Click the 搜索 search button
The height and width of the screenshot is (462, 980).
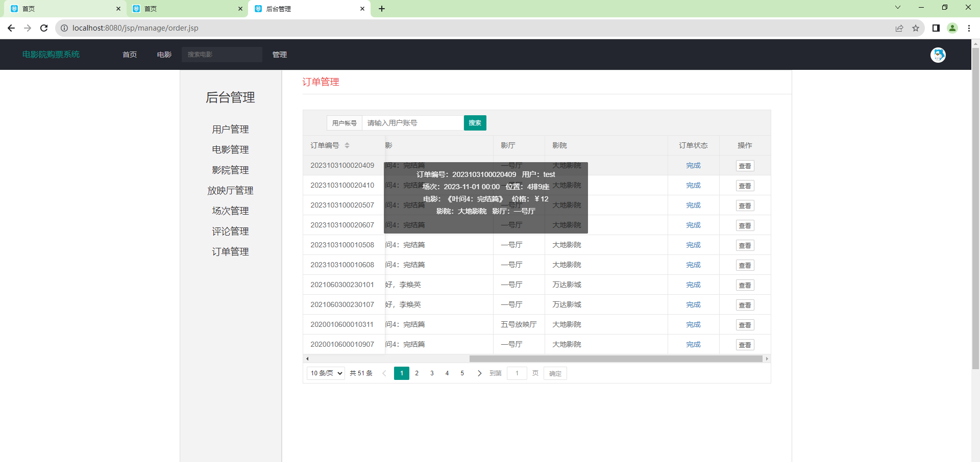pos(475,123)
